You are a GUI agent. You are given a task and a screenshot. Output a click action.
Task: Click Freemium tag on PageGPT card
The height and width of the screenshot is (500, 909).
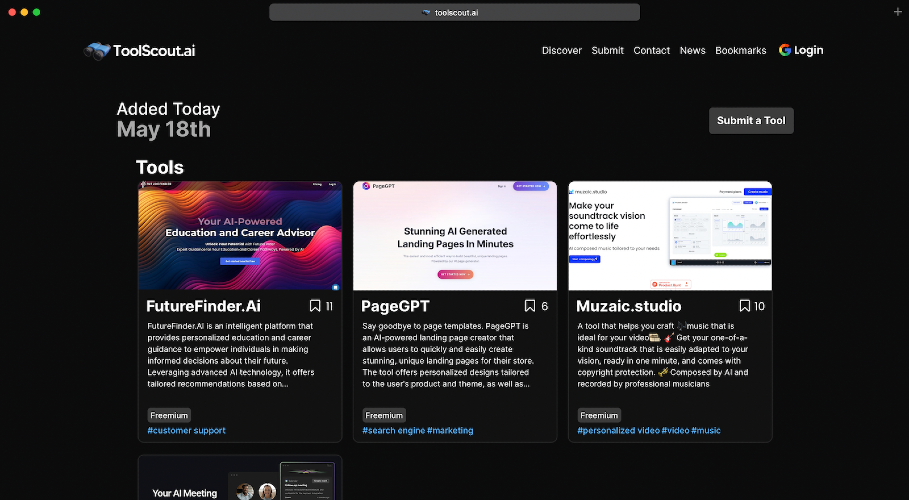pos(384,415)
